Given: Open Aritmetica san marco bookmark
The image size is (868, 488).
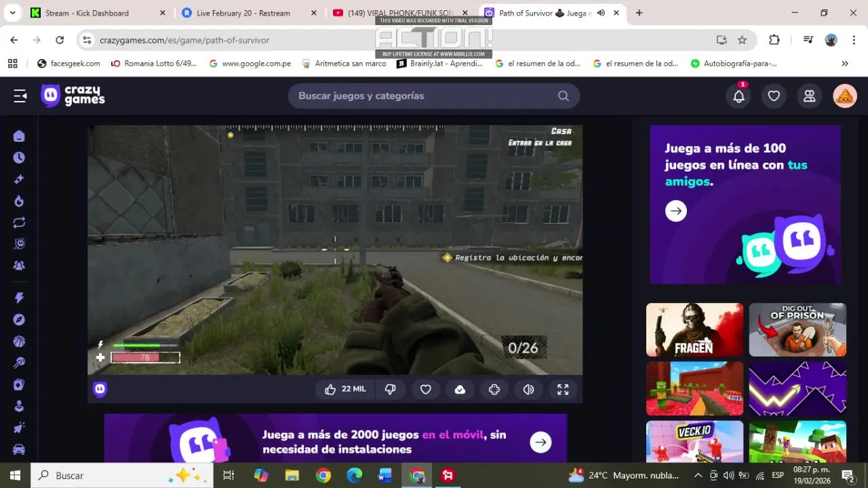Looking at the screenshot, I should pos(343,64).
